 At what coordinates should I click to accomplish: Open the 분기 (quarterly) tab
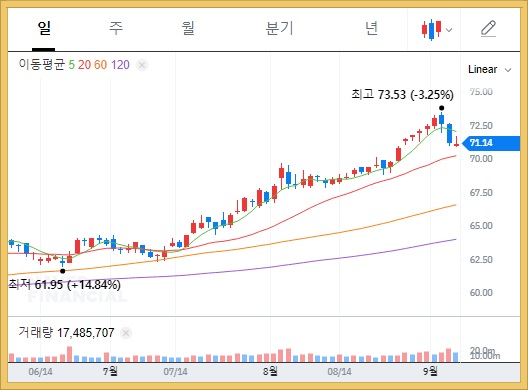click(279, 28)
